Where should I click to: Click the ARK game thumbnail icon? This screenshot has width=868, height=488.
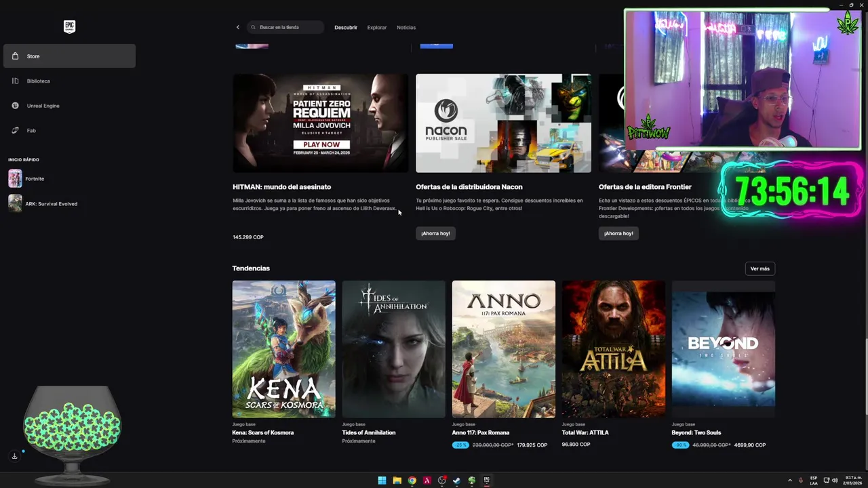pyautogui.click(x=15, y=203)
